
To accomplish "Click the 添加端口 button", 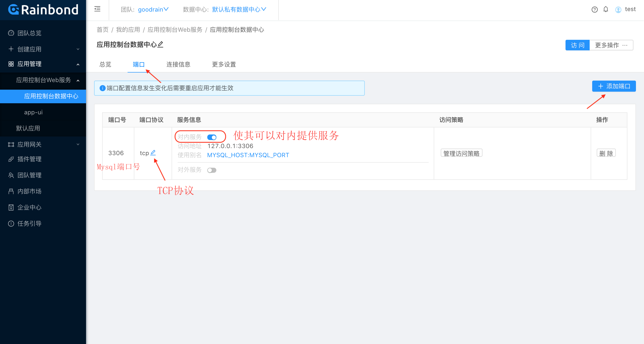I will click(614, 86).
